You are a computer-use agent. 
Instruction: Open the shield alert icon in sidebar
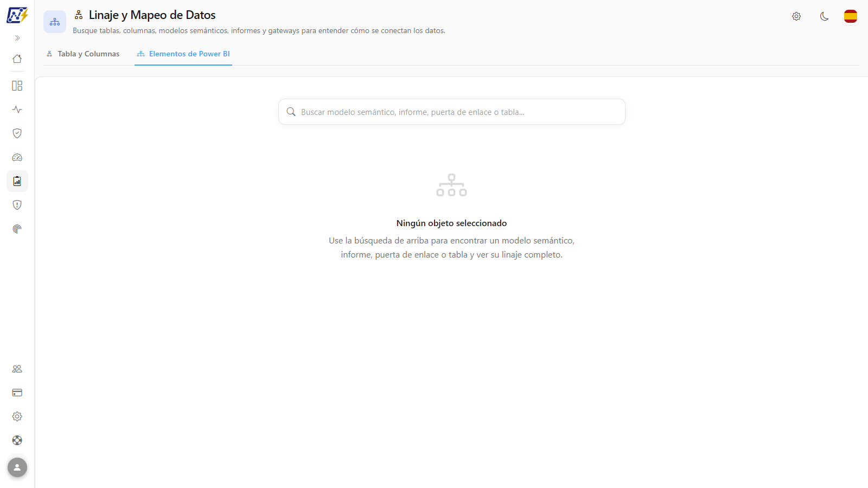tap(17, 205)
